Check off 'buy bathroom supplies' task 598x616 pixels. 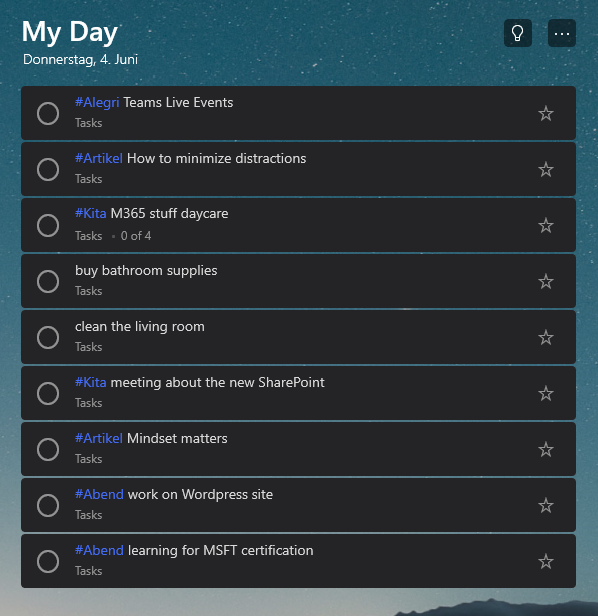point(48,282)
